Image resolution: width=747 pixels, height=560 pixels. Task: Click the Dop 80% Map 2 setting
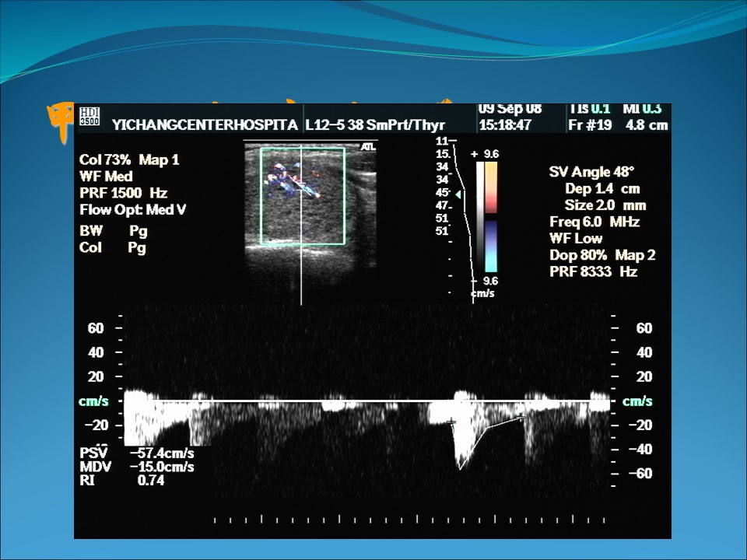click(602, 255)
